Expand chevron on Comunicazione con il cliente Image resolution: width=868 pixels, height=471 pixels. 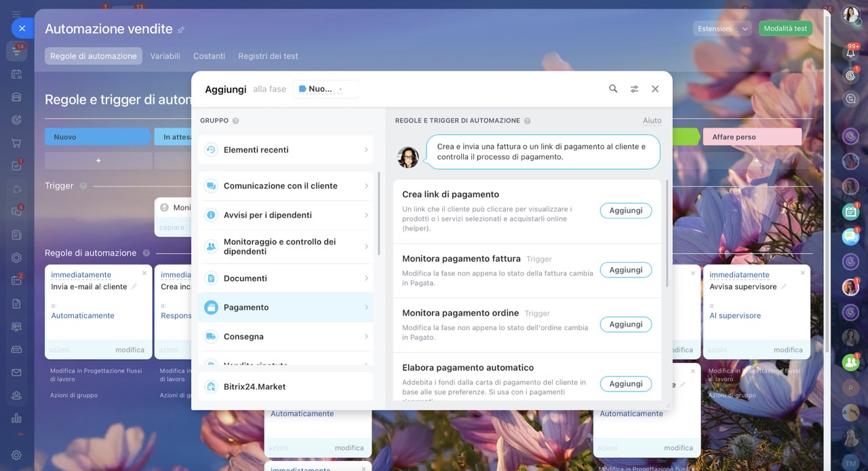click(366, 185)
